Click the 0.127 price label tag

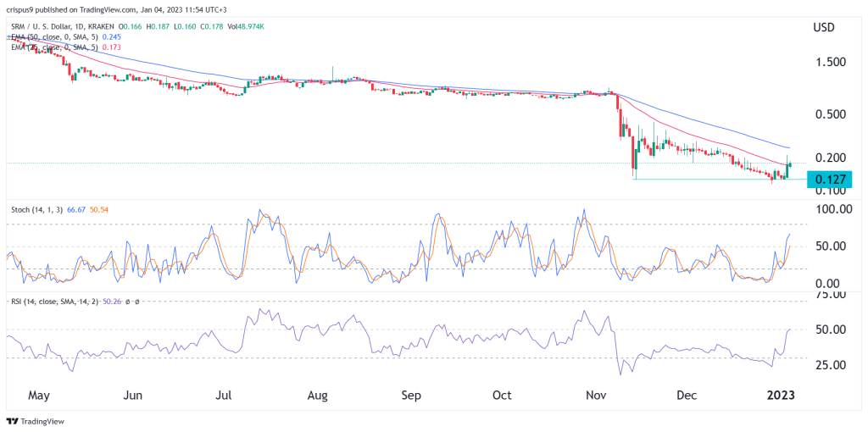pyautogui.click(x=829, y=180)
